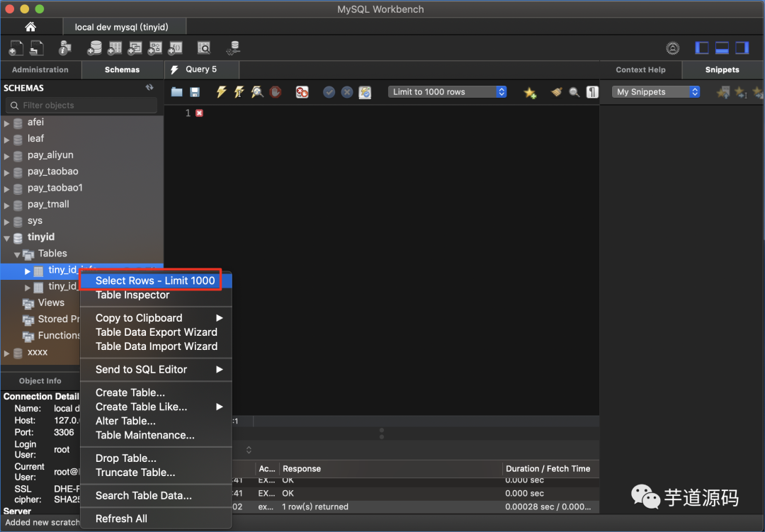Viewport: 765px width, 532px height.
Task: Expand the afei schema
Action: click(x=7, y=123)
